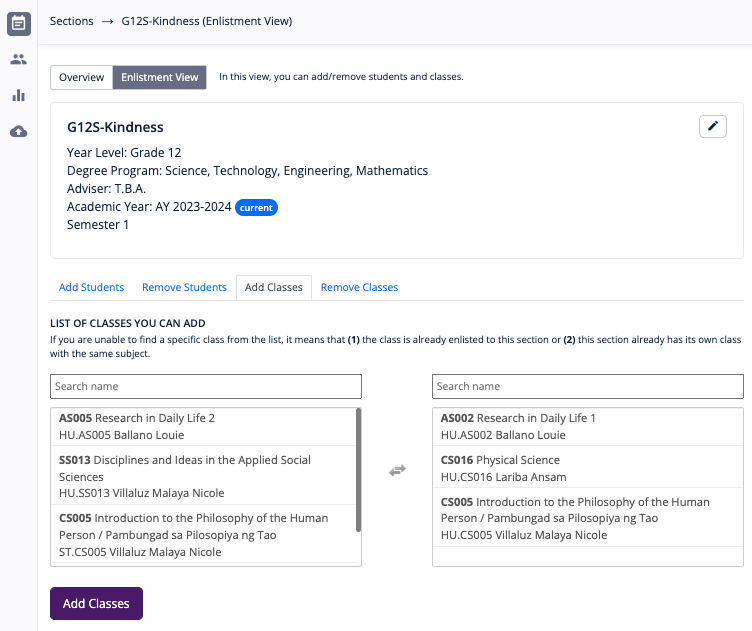The height and width of the screenshot is (631, 752).
Task: Click the left Search name field
Action: [205, 386]
